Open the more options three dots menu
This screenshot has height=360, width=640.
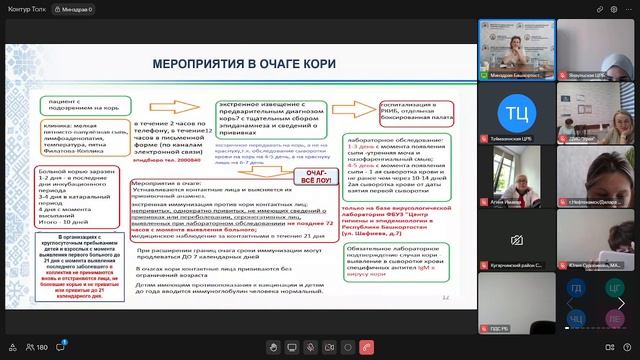point(629,9)
